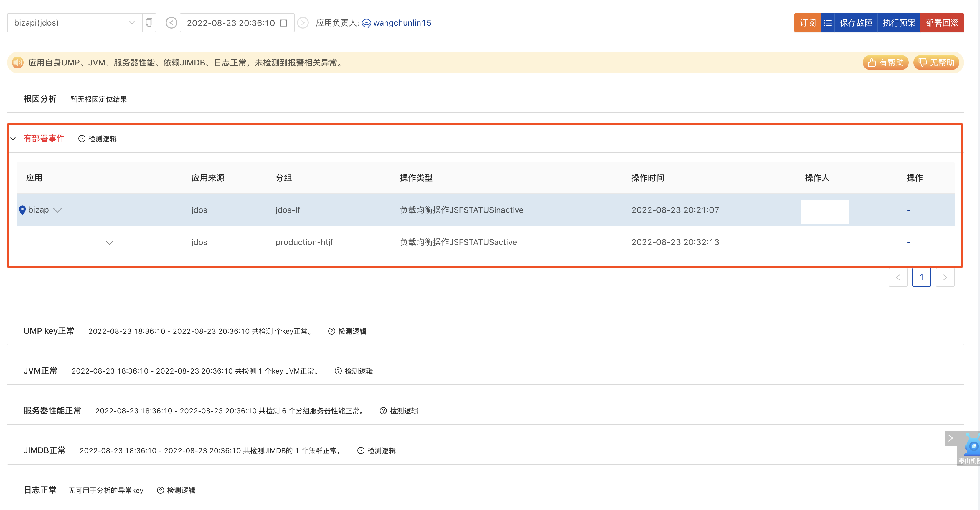Screen dimensions: 980x510
Task: Click the chat icon beside wangchunlin15
Action: 366,23
